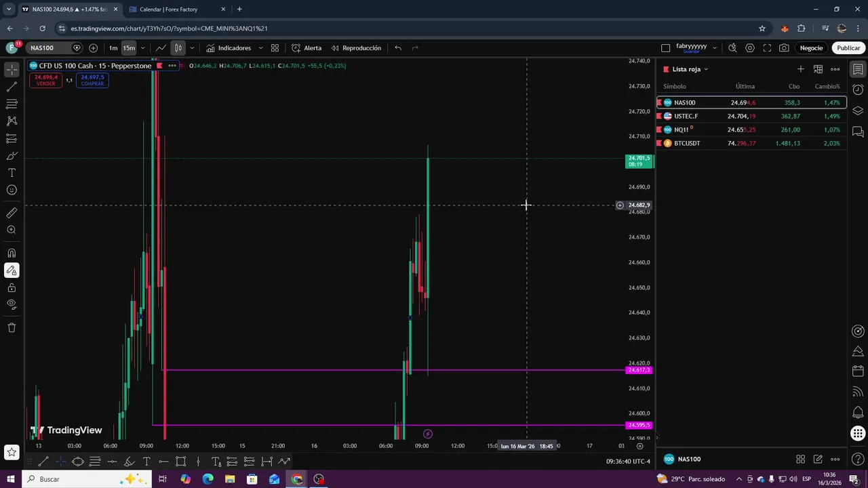Select the 15m timeframe
Image resolution: width=868 pixels, height=488 pixels.
click(x=129, y=48)
